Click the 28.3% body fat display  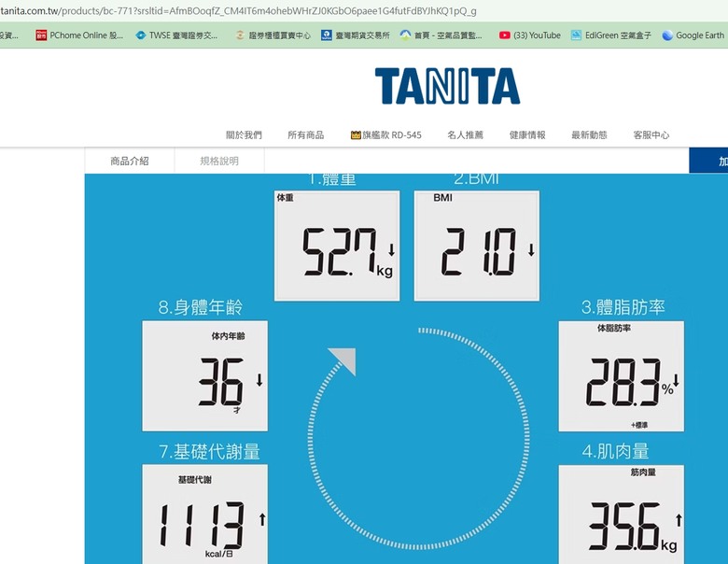622,376
